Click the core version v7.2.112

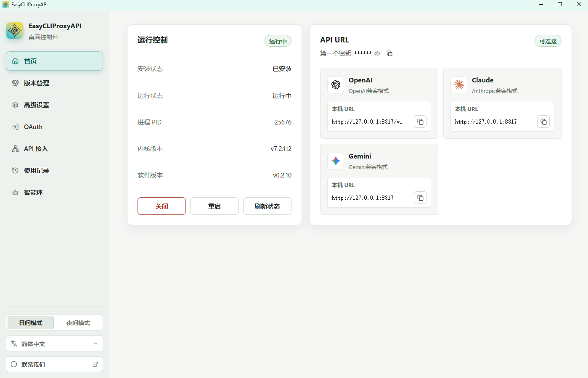click(281, 148)
